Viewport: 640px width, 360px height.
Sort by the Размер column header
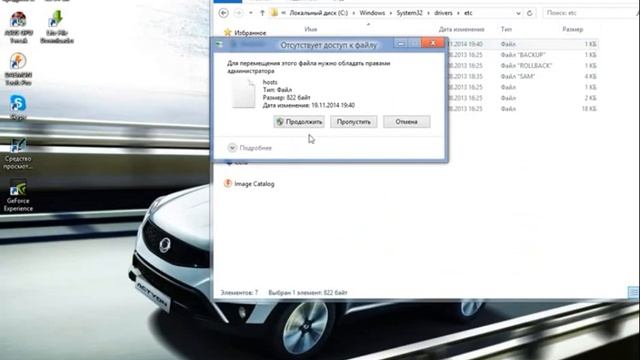[x=573, y=29]
